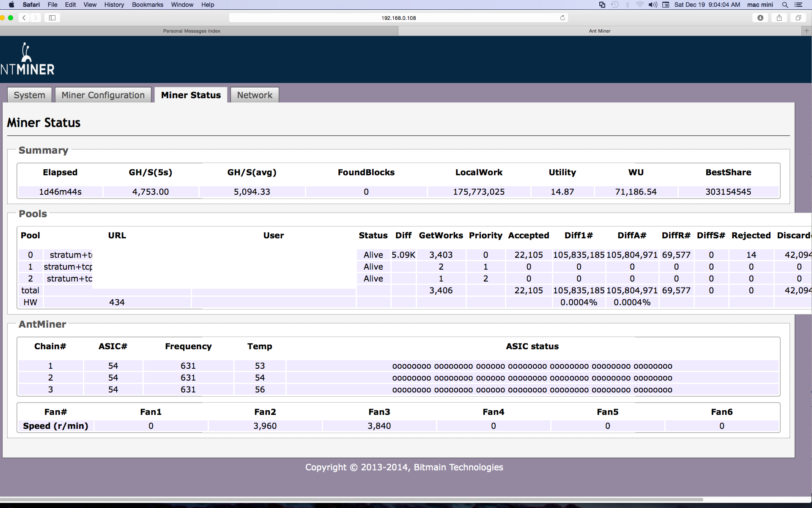Image resolution: width=812 pixels, height=508 pixels.
Task: Click the date and time in menu bar
Action: click(707, 5)
